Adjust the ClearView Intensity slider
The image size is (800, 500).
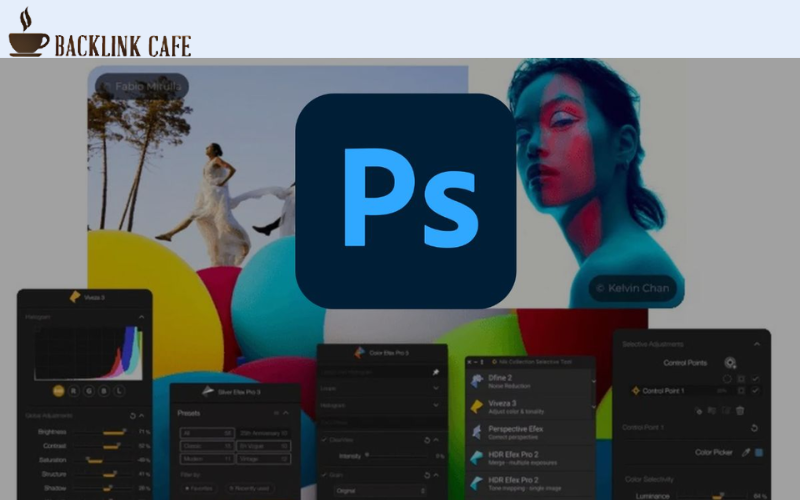point(396,456)
